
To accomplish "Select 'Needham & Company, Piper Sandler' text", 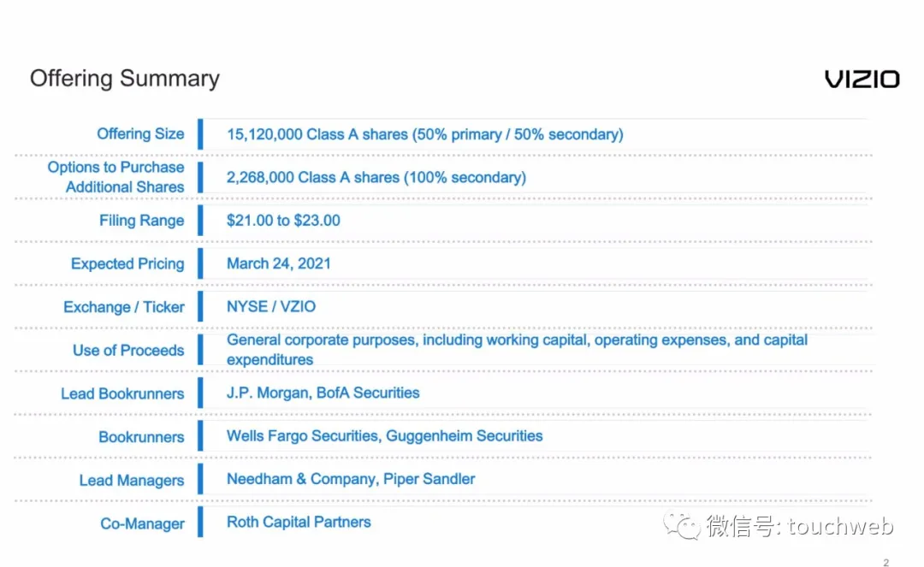I will coord(351,479).
